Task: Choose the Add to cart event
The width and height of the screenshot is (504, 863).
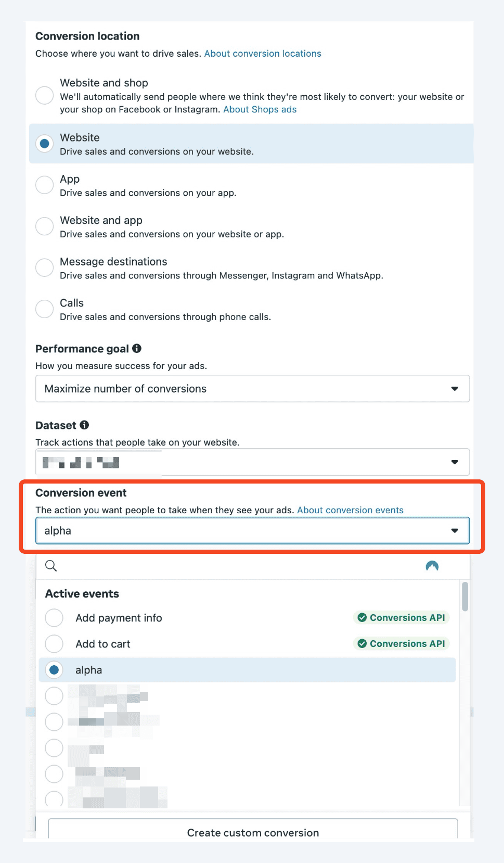Action: coord(54,644)
